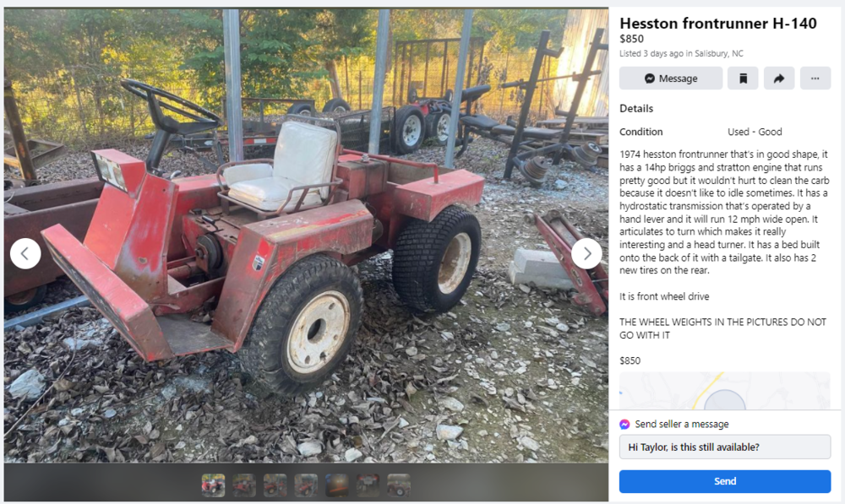Select the second photo thumbnail

click(x=244, y=485)
